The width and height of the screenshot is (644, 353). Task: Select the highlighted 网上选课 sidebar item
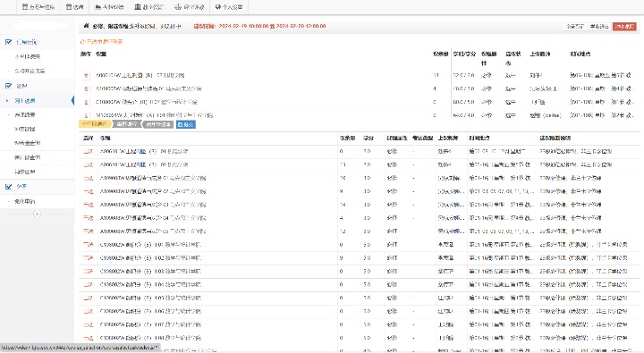(x=37, y=101)
